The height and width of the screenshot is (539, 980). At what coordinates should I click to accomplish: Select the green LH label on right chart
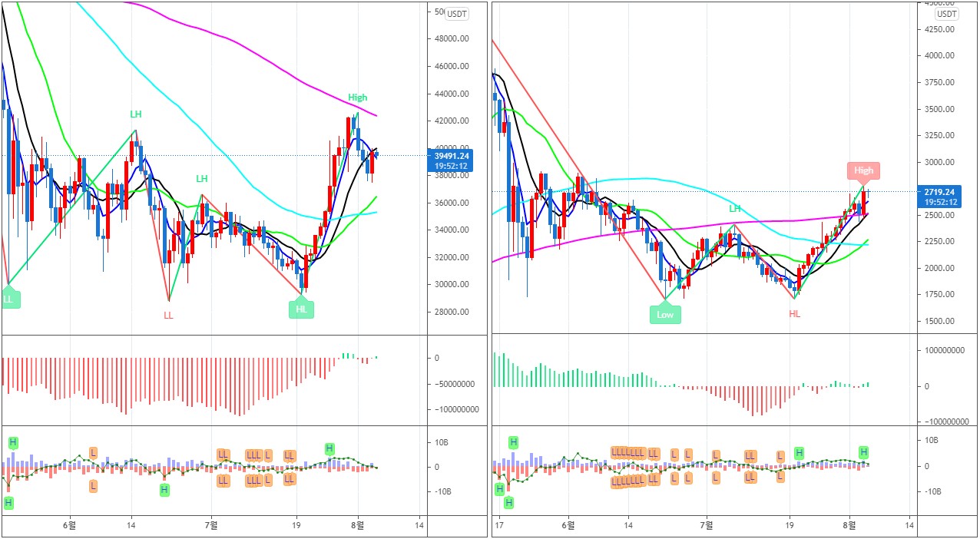pyautogui.click(x=735, y=208)
